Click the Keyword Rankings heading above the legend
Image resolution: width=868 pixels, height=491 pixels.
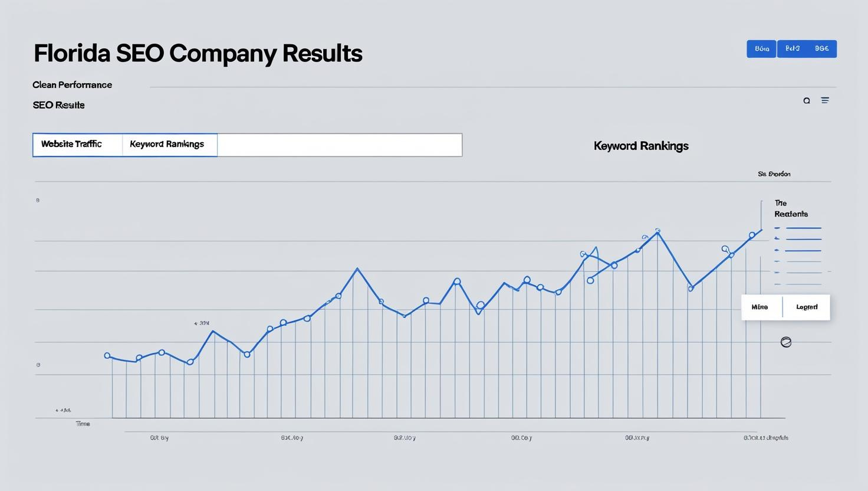pyautogui.click(x=641, y=146)
